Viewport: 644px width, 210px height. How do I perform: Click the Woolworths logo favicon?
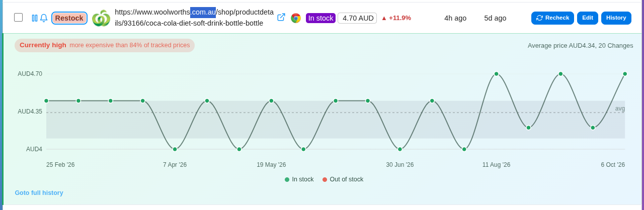[101, 18]
